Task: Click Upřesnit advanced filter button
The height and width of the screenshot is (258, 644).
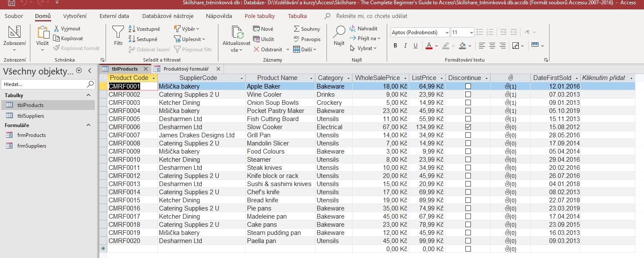Action: pos(190,39)
